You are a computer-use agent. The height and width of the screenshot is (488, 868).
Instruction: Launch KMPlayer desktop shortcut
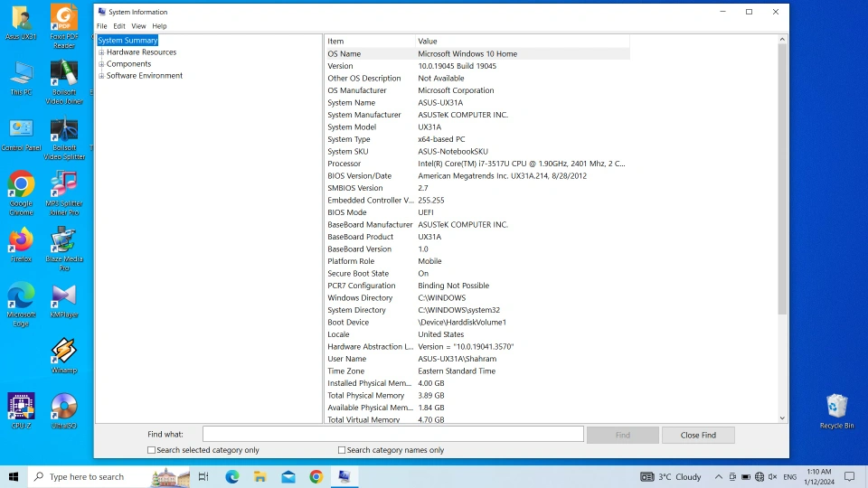[x=64, y=300]
